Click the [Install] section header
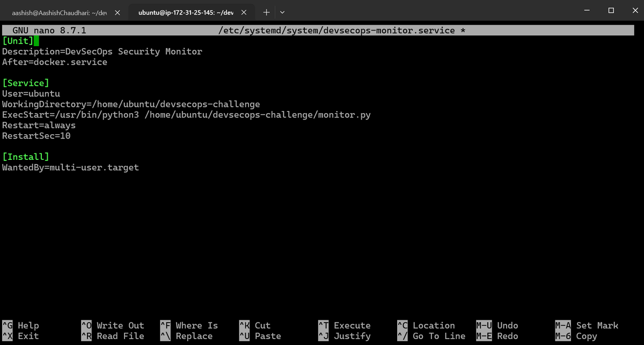 coord(26,157)
